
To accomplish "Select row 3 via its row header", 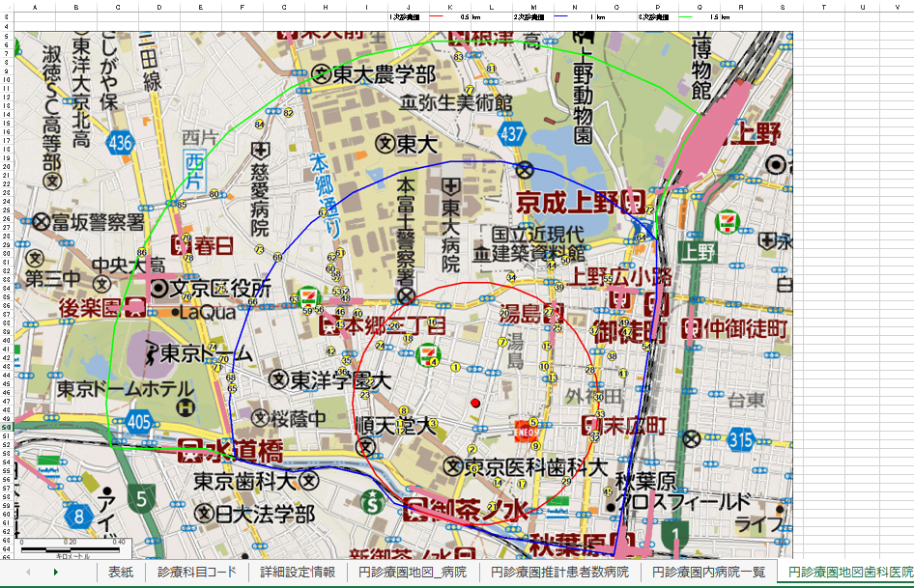I will pos(7,17).
